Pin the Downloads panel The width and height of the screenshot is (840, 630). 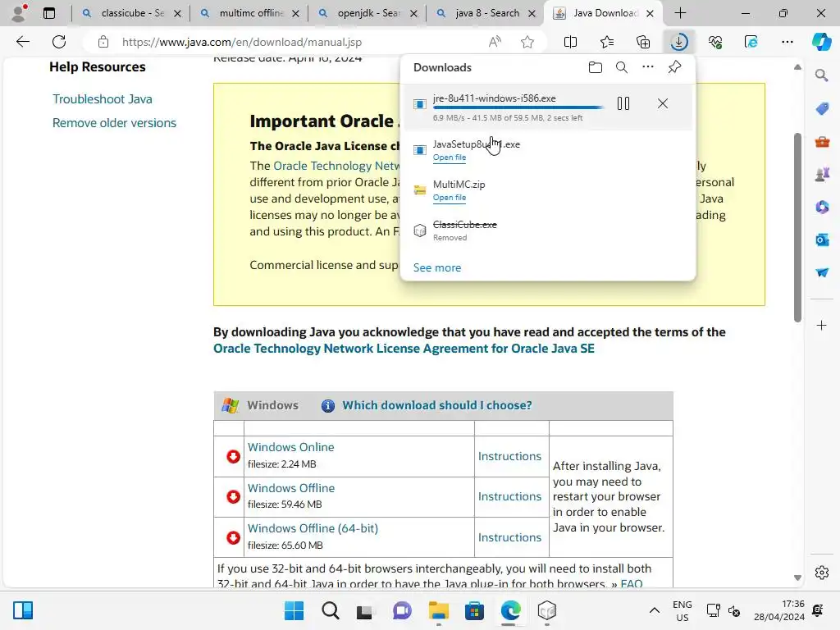coord(674,67)
